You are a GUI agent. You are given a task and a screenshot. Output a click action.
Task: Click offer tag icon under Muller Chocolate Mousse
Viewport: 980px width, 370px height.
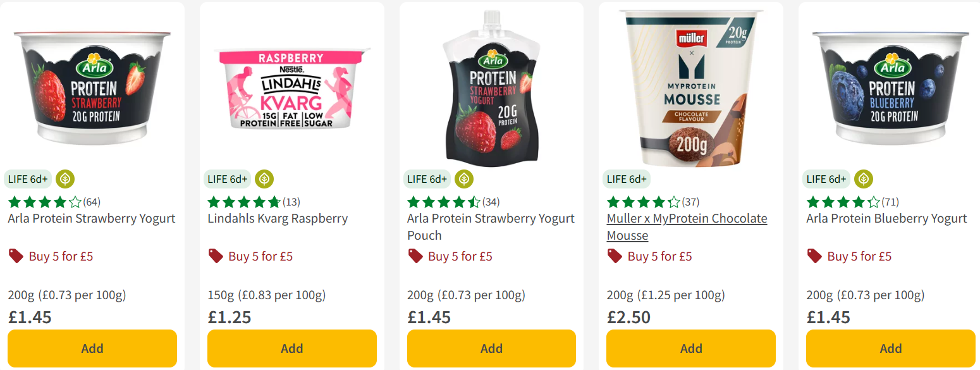(x=615, y=256)
